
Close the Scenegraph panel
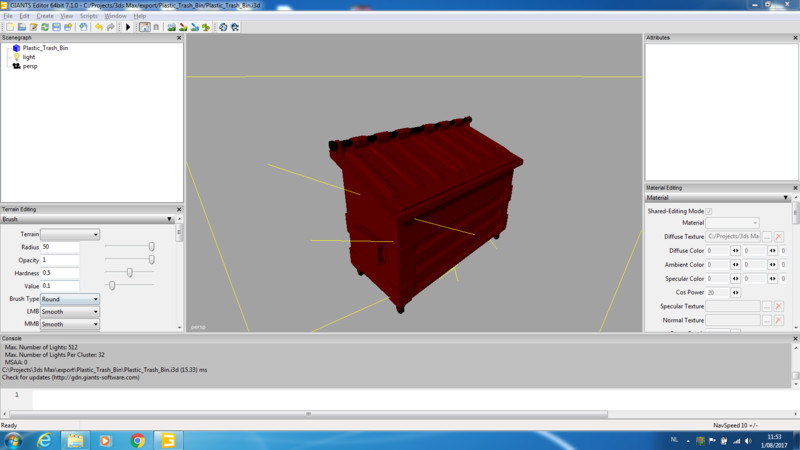pos(179,38)
